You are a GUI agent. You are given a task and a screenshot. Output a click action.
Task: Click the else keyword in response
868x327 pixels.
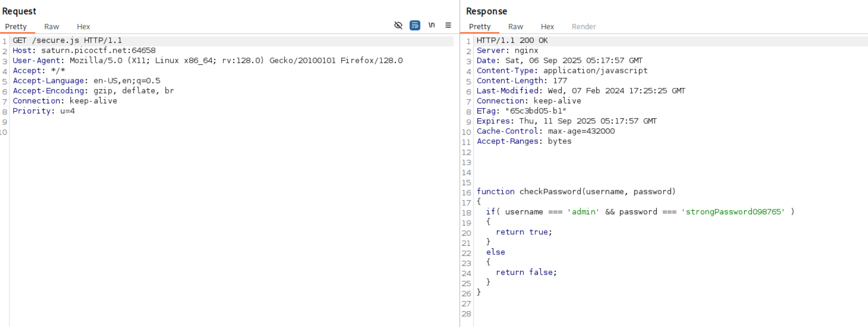point(495,252)
